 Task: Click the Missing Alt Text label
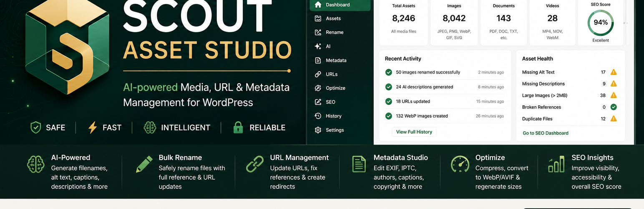[538, 72]
